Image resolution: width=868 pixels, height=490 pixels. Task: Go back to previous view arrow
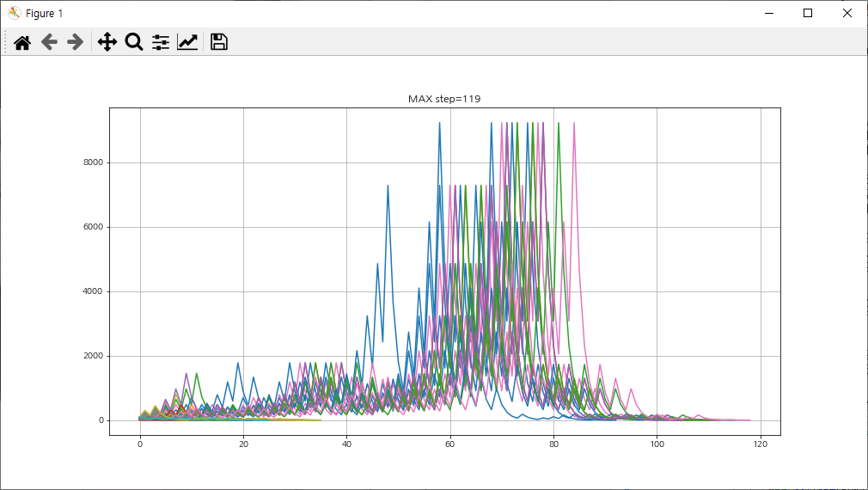(49, 42)
